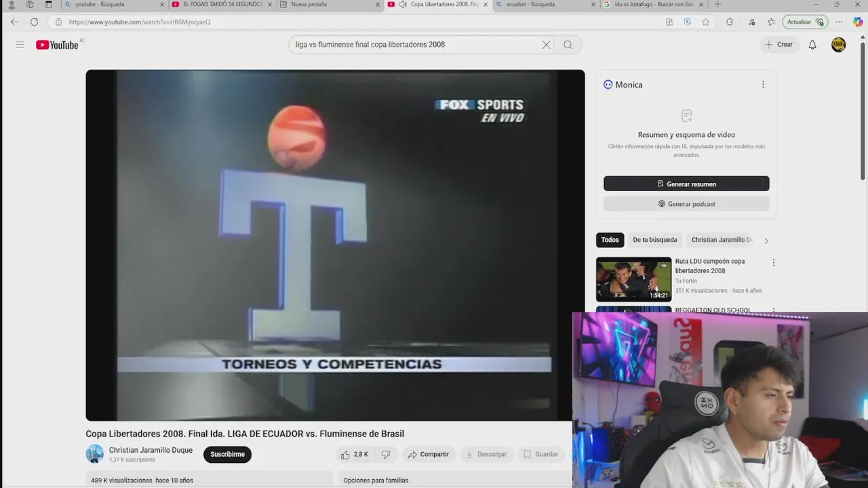Click the browser address bar URL
Screen dimensions: 868x488
(x=139, y=22)
